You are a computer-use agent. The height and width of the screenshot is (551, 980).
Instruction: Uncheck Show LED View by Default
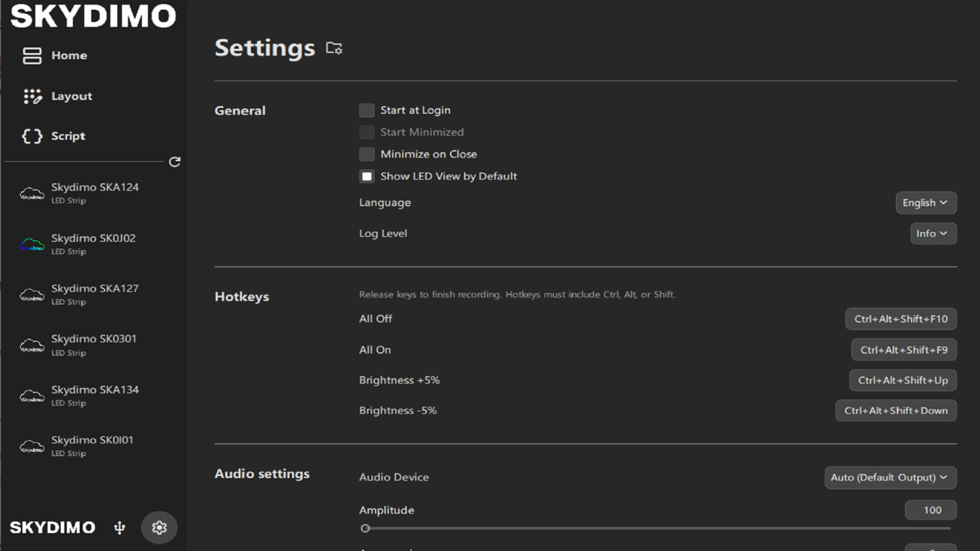click(366, 176)
